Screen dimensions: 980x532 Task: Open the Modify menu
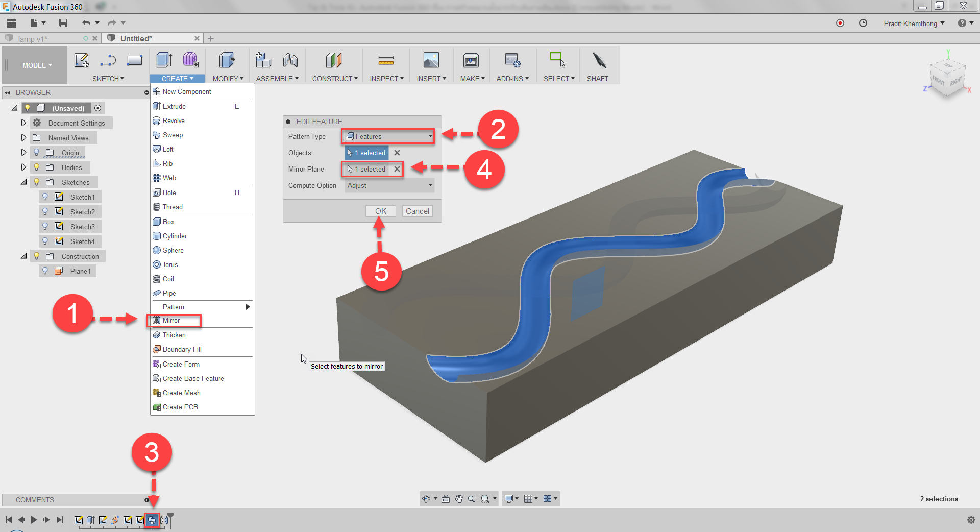point(227,78)
